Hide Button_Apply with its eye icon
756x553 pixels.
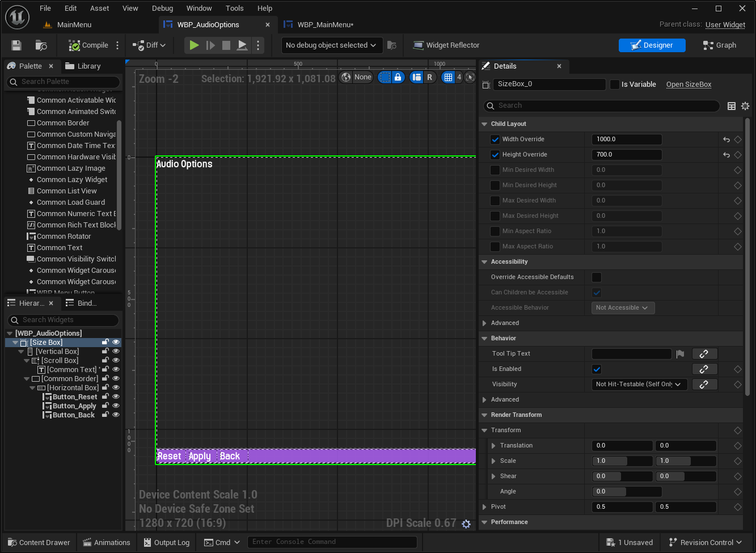tap(116, 406)
